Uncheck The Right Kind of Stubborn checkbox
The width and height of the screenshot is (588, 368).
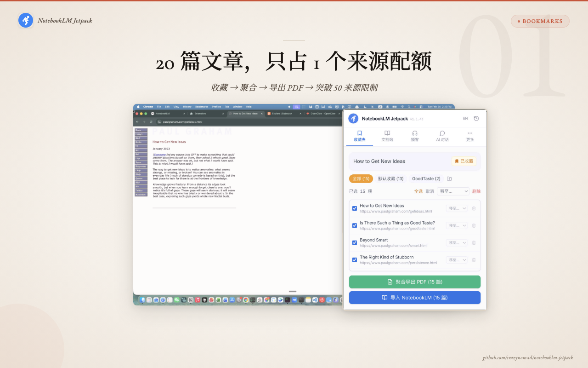(355, 260)
